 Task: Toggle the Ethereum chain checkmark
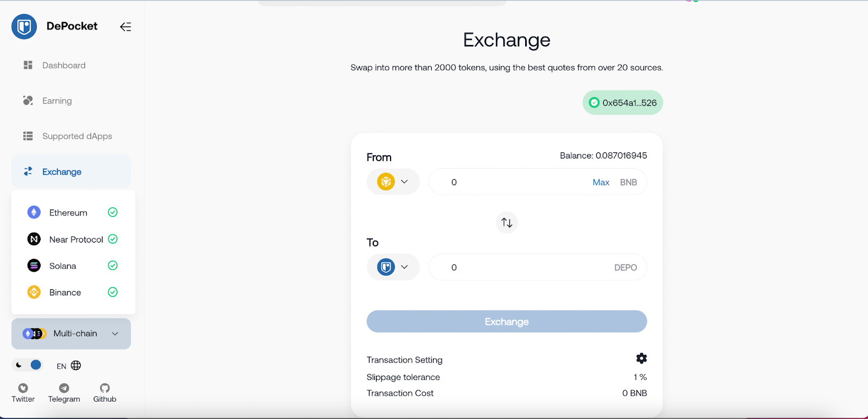point(113,212)
